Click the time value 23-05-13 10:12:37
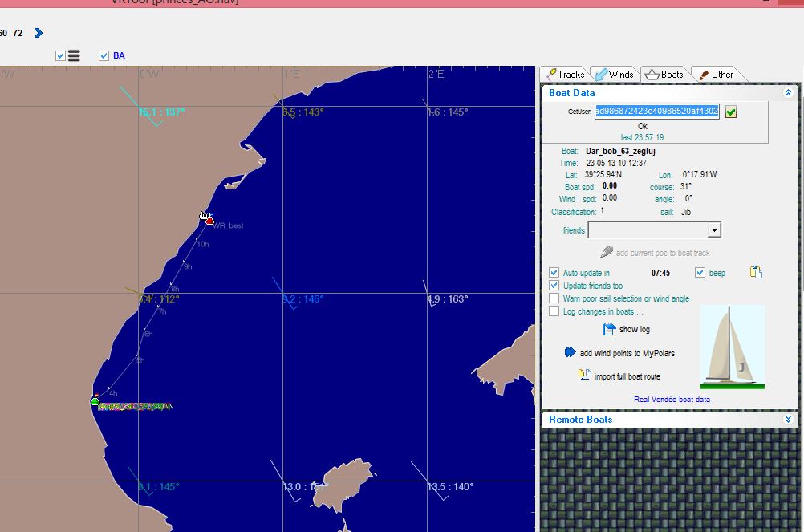This screenshot has height=532, width=804. click(x=616, y=163)
